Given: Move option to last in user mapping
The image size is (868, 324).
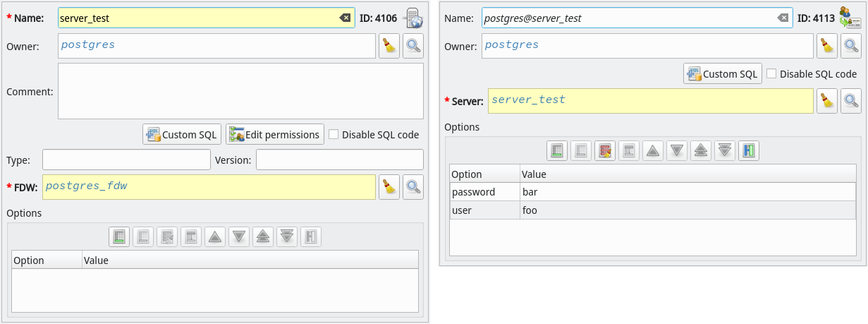Looking at the screenshot, I should point(725,150).
